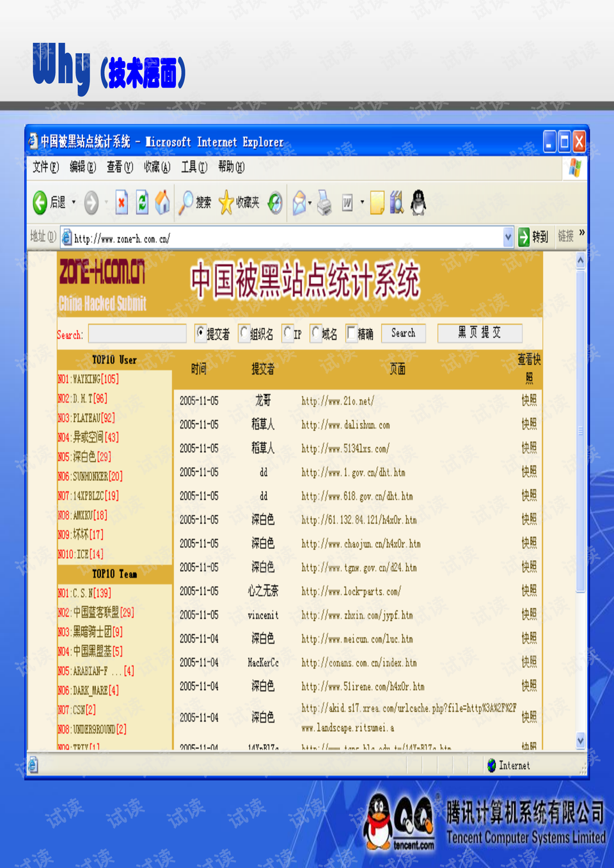
Task: Click the Back arrow icon
Action: 40,203
